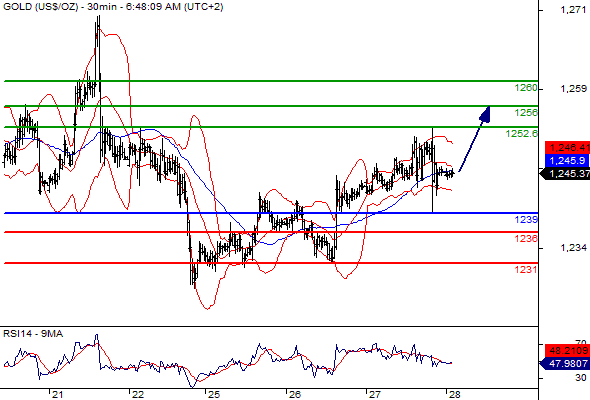This screenshot has height=400, width=590.
Task: Click the red 48.2109 RSI value tag
Action: pos(567,351)
